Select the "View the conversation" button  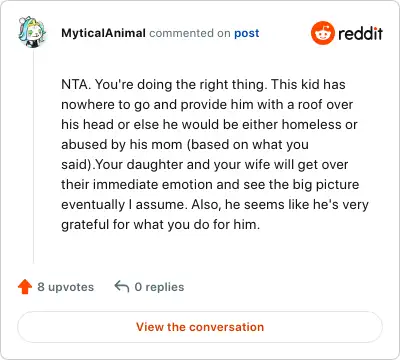coord(200,327)
